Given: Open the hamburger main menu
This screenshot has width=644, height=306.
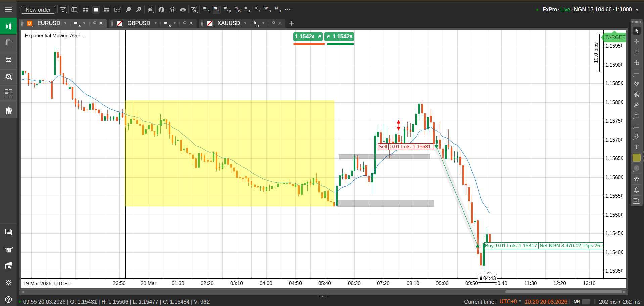Looking at the screenshot, I should [8, 10].
